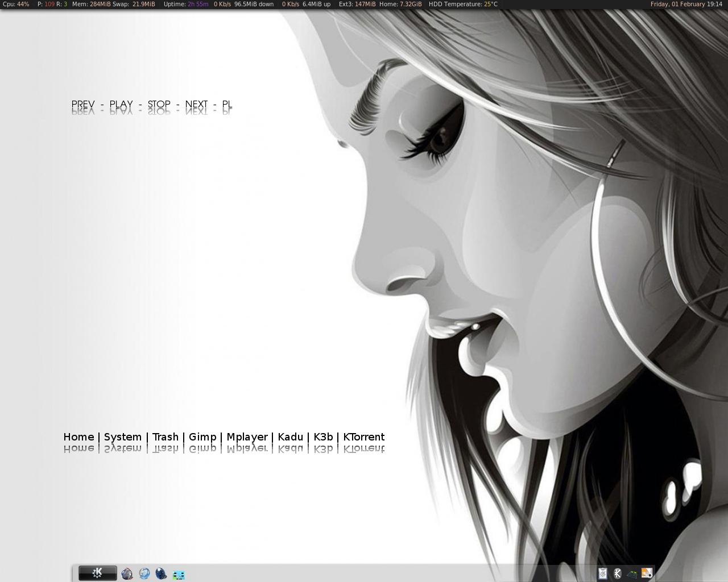This screenshot has height=582, width=728.
Task: Open the cyan film strip panel icon
Action: click(x=179, y=575)
